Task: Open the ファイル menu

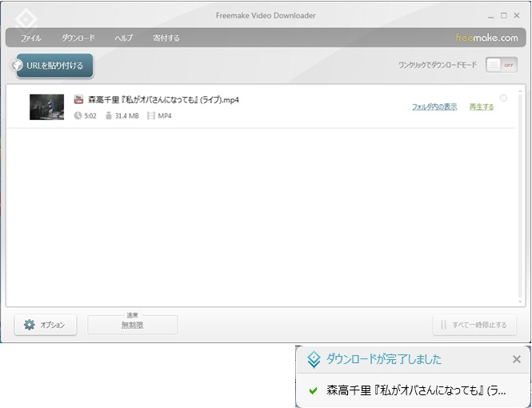Action: click(31, 38)
